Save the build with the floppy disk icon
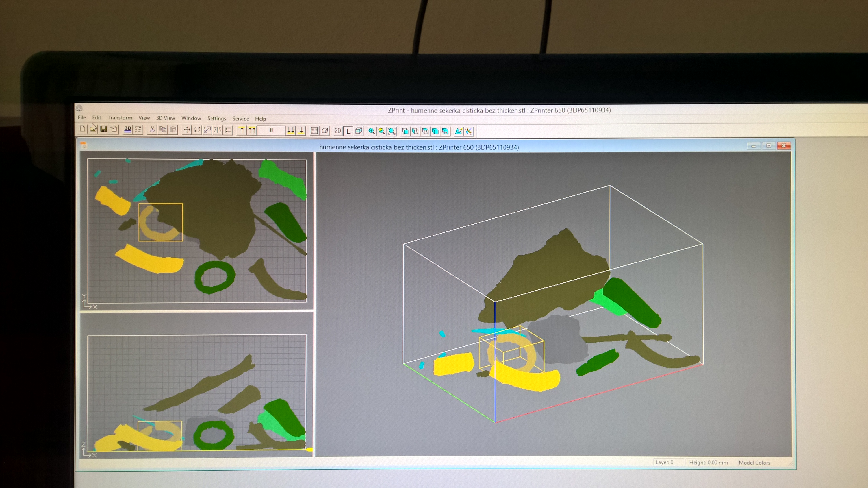Viewport: 868px width, 488px height. point(104,129)
